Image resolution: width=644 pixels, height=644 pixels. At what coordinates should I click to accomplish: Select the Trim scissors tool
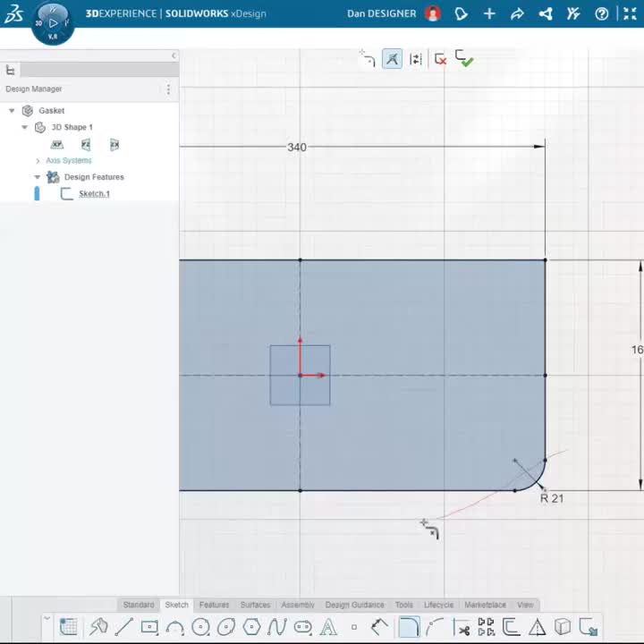461,627
